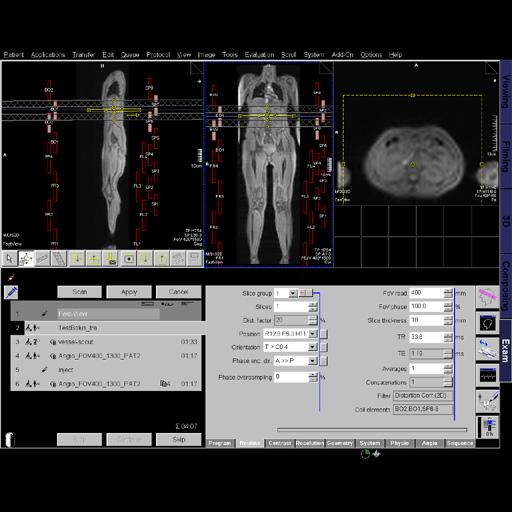Open the Position dropdown list
The width and height of the screenshot is (512, 512).
click(312, 334)
